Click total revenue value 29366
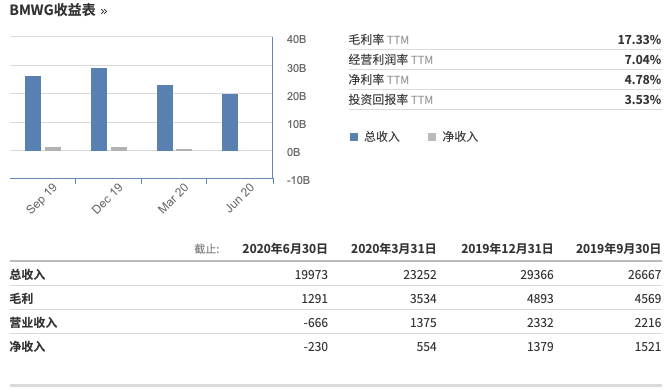Viewport: 672px width, 390px height. [x=537, y=275]
